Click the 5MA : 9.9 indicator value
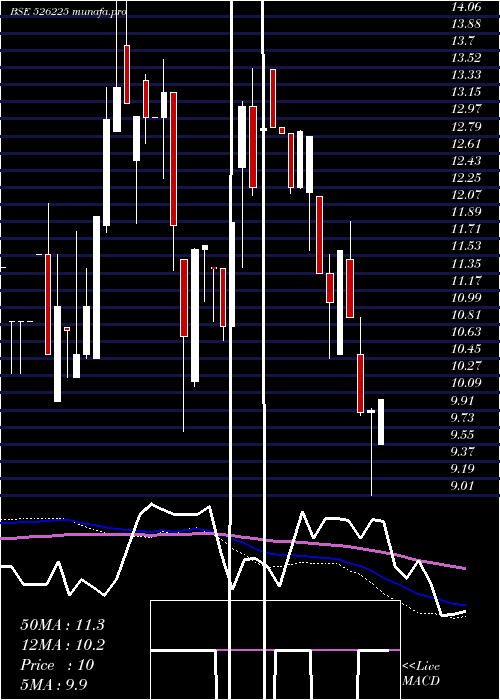This screenshot has height=700, width=500. 54,684
